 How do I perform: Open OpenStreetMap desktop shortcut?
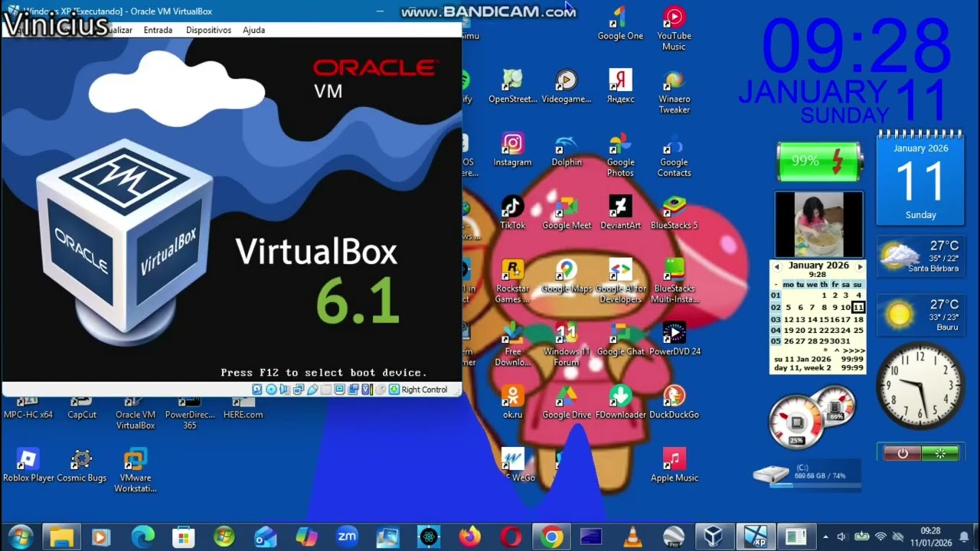(x=512, y=86)
